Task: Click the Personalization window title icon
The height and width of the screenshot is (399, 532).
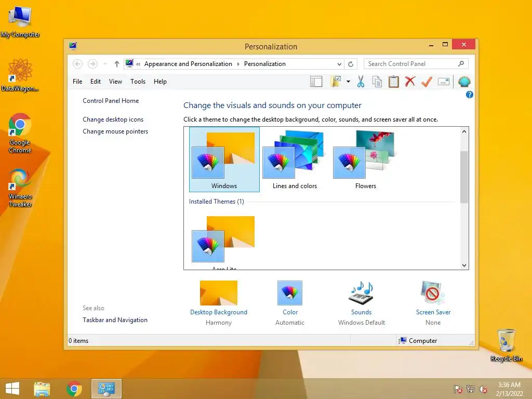Action: click(x=73, y=46)
